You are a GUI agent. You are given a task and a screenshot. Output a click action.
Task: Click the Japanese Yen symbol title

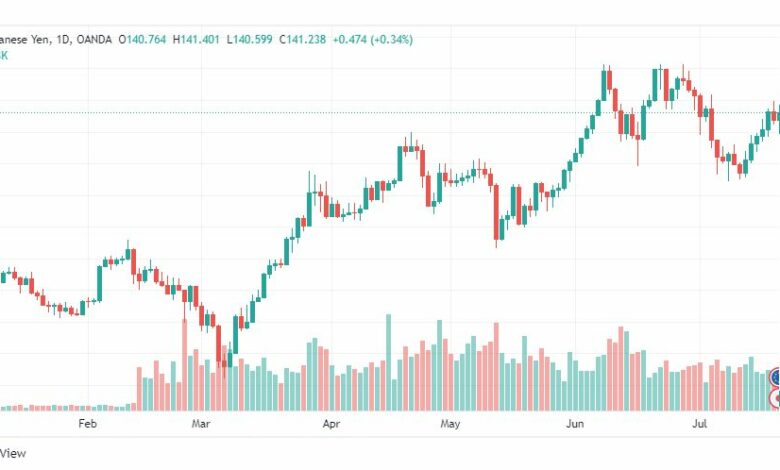[x=24, y=39]
